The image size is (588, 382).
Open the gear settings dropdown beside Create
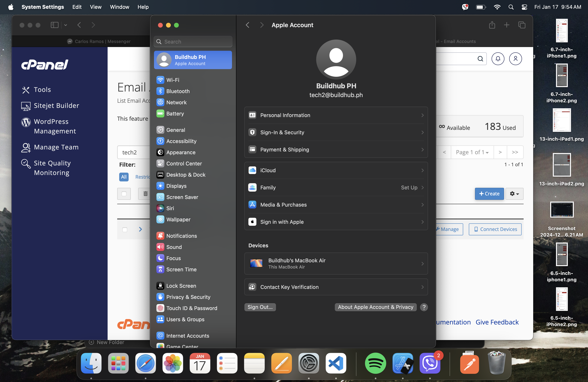point(514,194)
